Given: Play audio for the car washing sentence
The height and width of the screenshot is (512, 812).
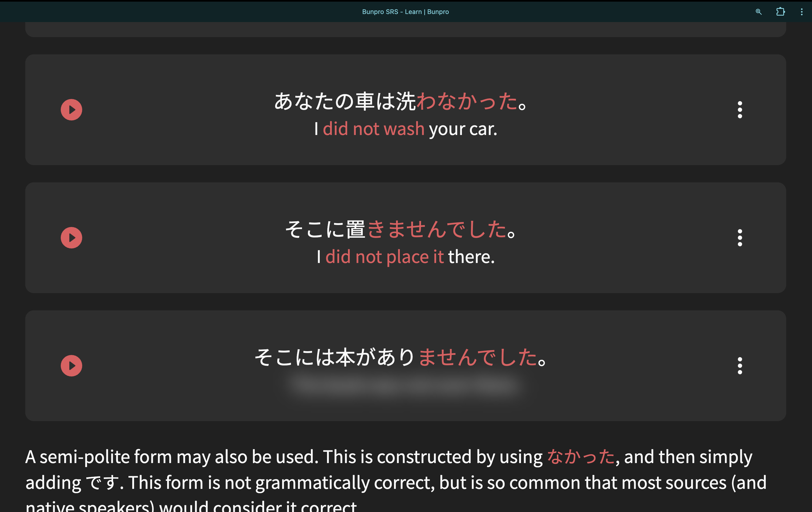Looking at the screenshot, I should (x=71, y=110).
